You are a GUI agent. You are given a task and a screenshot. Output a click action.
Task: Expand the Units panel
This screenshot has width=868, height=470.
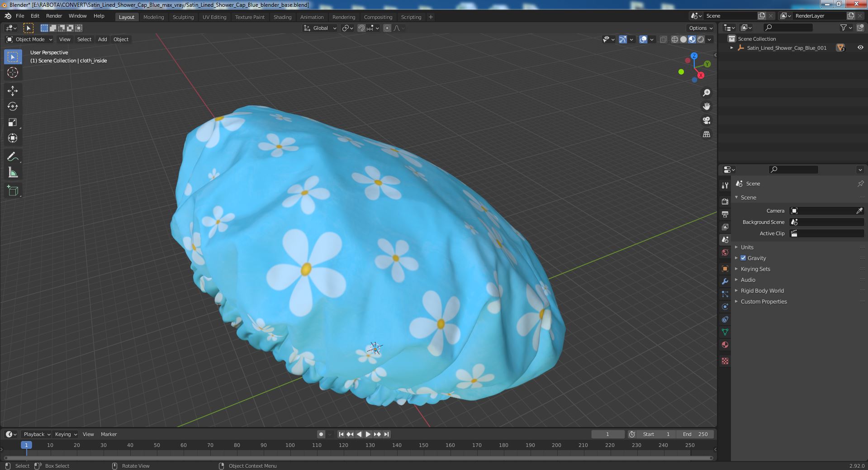[747, 247]
